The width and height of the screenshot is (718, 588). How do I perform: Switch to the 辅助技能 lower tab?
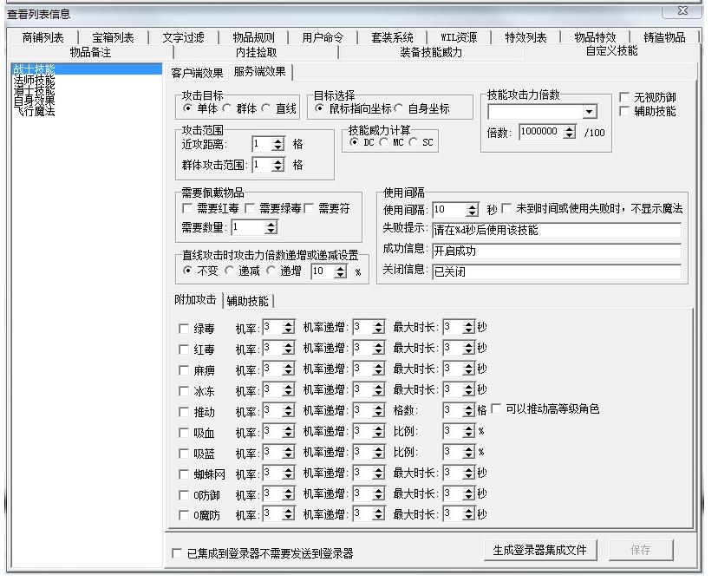[248, 301]
